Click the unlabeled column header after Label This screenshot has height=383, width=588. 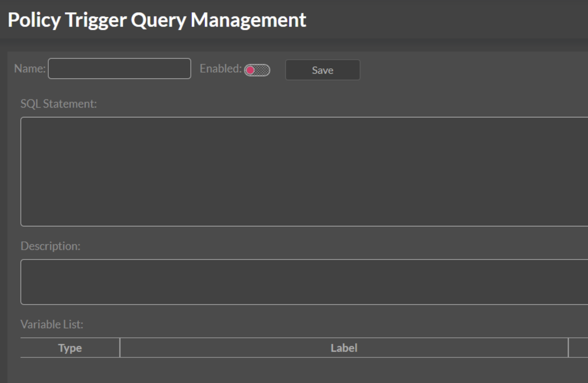579,348
